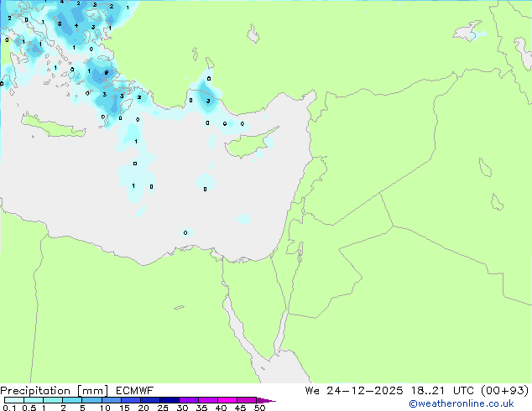Click the '0.5' legend number label
This screenshot has height=411, width=532.
pyautogui.click(x=29, y=408)
